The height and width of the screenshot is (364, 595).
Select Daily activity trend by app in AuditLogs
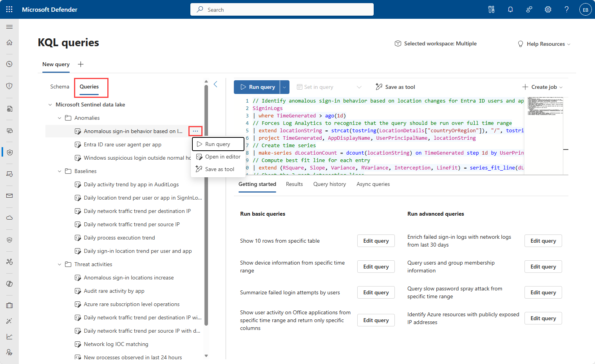pyautogui.click(x=131, y=185)
